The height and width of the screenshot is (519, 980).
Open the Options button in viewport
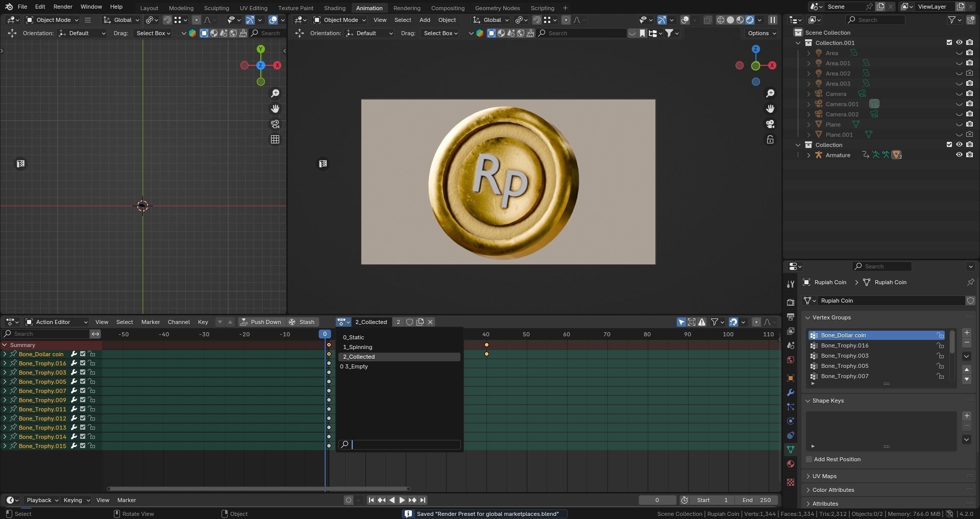tap(762, 33)
